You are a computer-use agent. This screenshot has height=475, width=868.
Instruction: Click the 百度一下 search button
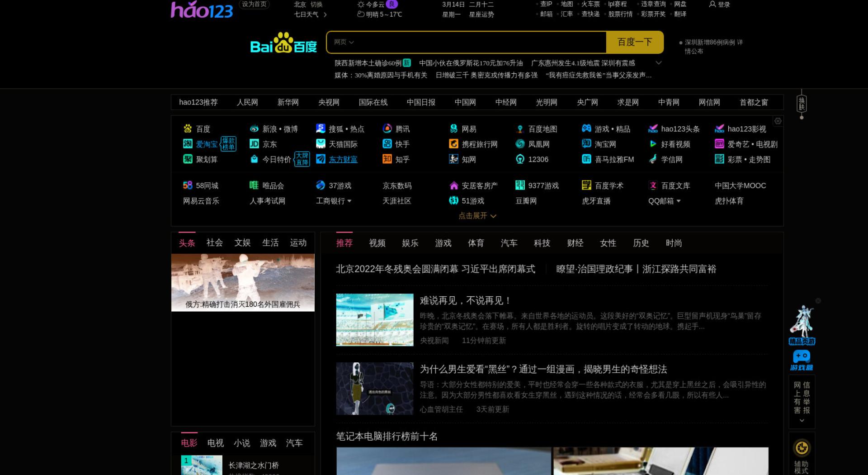point(635,42)
